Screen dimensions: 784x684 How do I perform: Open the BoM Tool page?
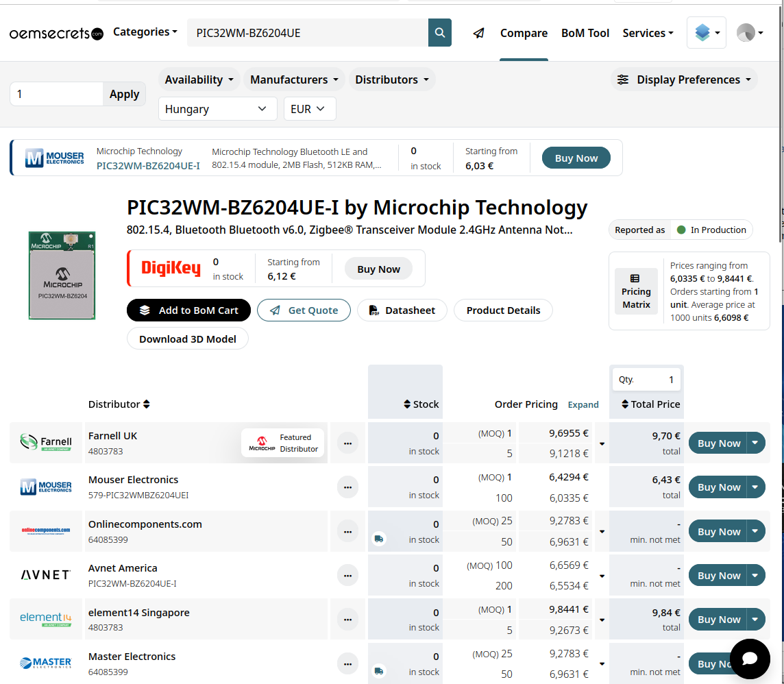coord(585,33)
